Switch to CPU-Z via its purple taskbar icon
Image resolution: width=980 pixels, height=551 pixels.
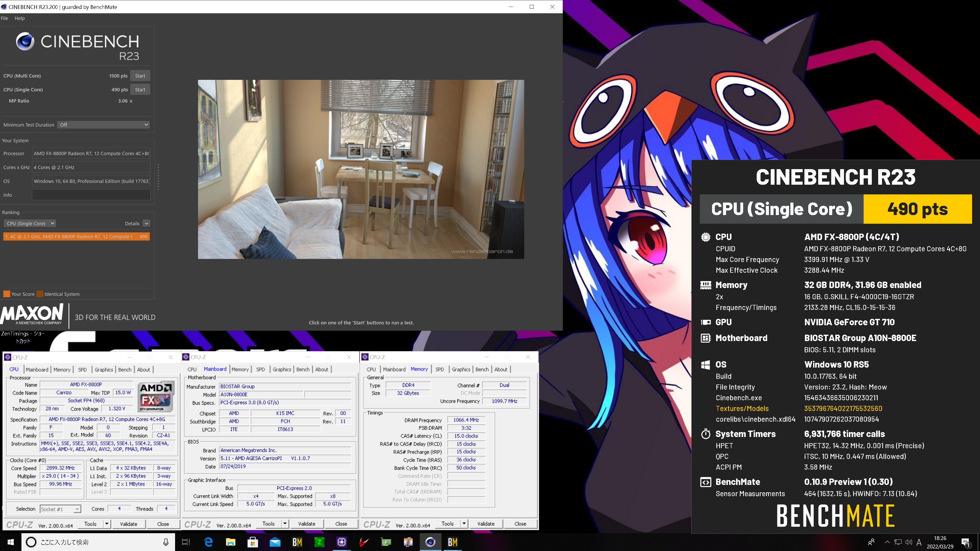tap(342, 542)
